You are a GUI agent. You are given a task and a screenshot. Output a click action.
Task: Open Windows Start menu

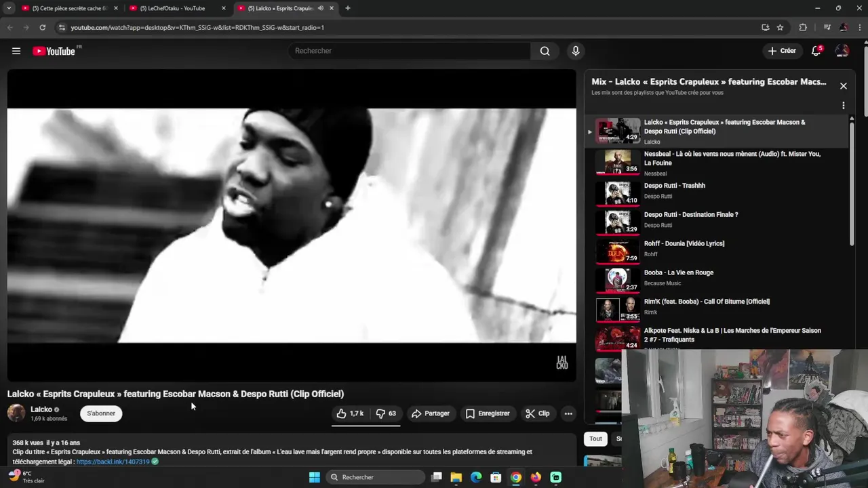(x=315, y=477)
